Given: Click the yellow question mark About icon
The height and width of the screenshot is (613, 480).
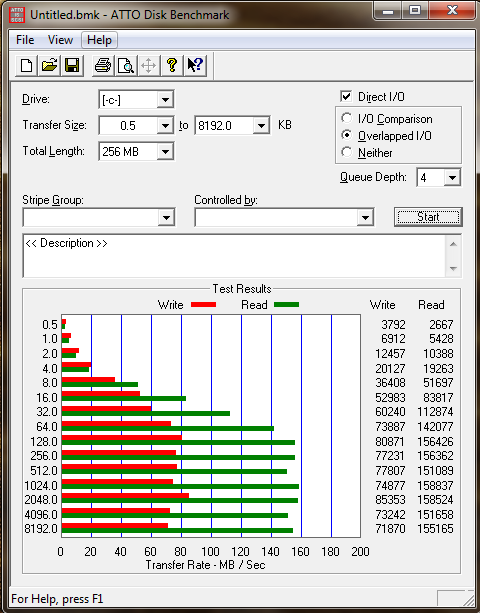Looking at the screenshot, I should tap(172, 65).
